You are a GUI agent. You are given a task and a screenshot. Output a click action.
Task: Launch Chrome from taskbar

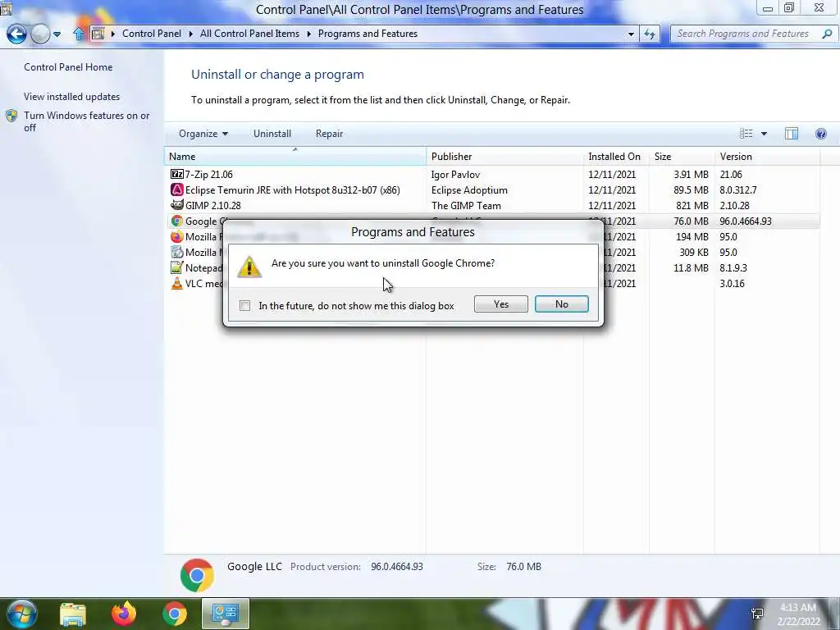coord(175,614)
